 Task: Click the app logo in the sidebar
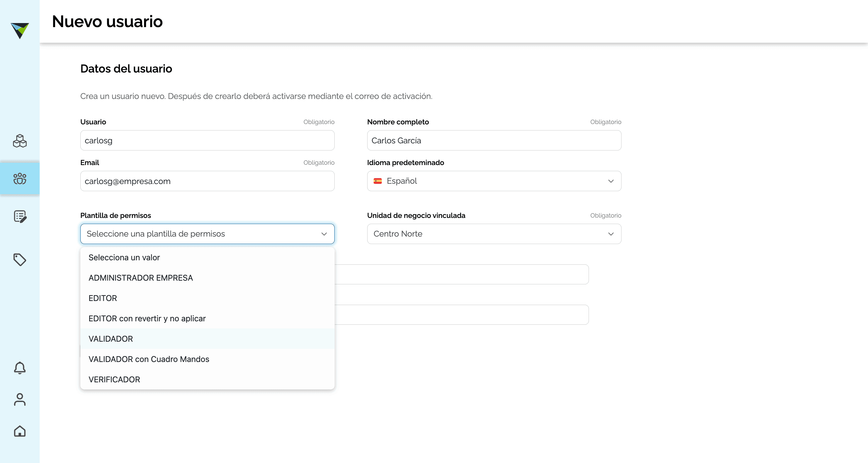[x=20, y=31]
